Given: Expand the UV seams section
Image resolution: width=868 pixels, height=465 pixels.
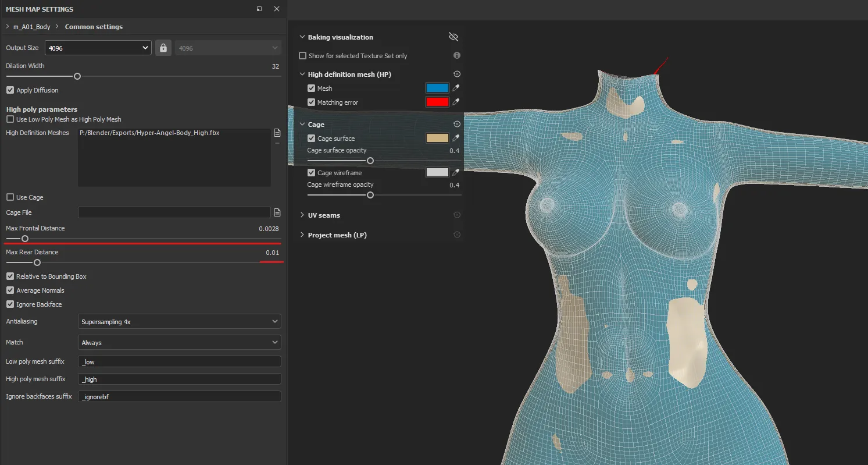Looking at the screenshot, I should 302,215.
